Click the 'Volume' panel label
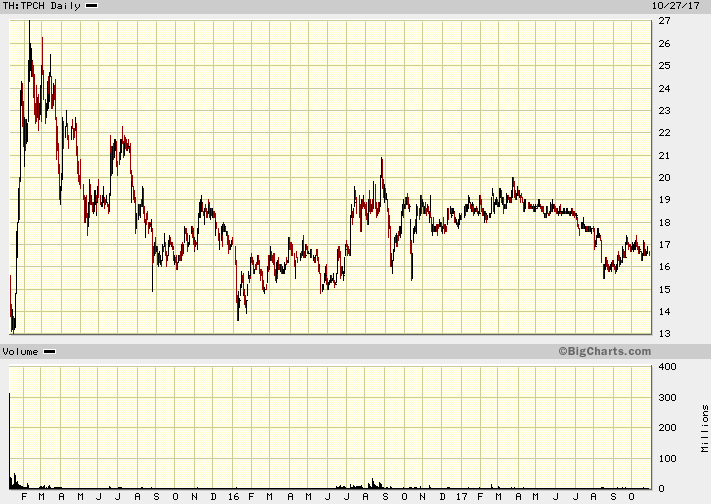 click(x=20, y=352)
